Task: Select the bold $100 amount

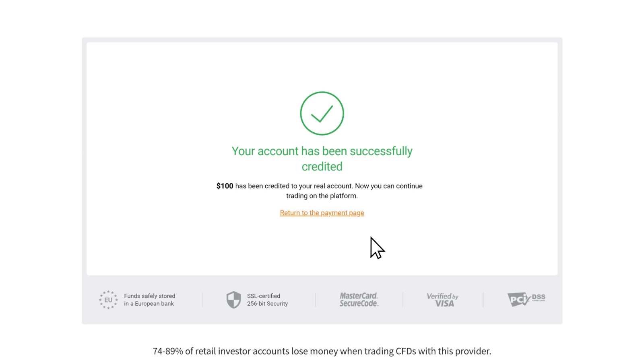Action: pyautogui.click(x=225, y=186)
